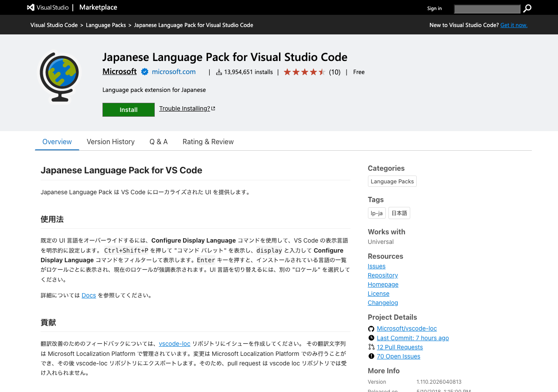
Task: Open the Changelog resource link
Action: pos(383,303)
